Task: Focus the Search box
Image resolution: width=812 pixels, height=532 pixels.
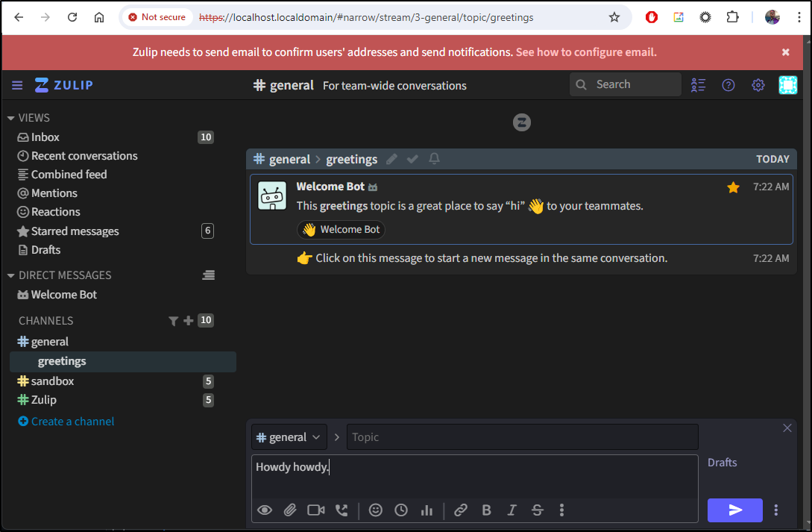Action: pos(625,84)
